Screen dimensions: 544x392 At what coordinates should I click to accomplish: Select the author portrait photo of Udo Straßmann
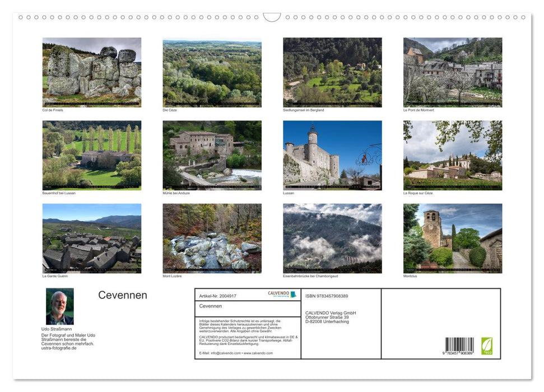(60, 306)
